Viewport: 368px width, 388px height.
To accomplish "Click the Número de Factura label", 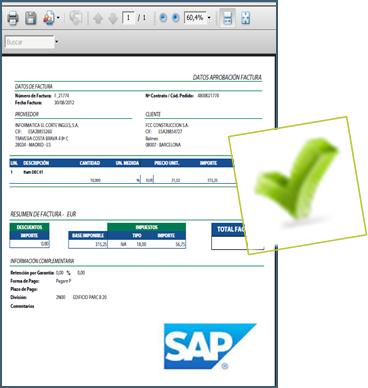I will [33, 96].
